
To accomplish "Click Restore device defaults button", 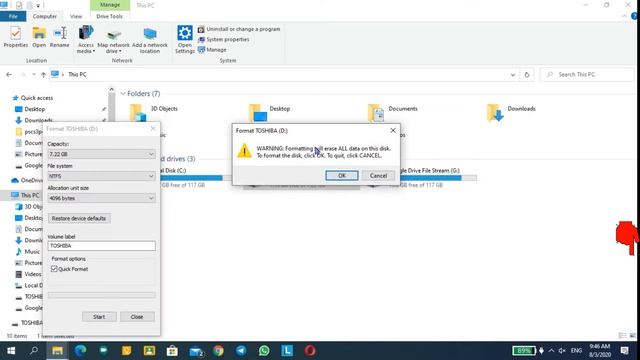I will (x=79, y=218).
